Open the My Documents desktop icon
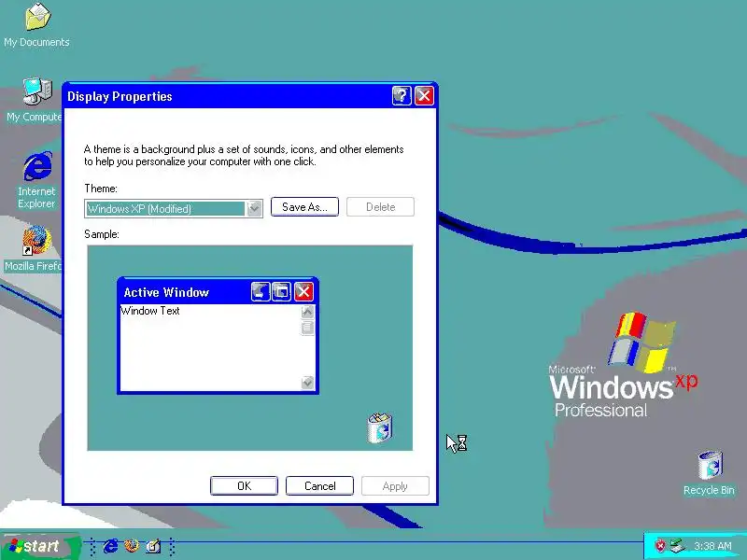The height and width of the screenshot is (560, 747). pyautogui.click(x=36, y=25)
